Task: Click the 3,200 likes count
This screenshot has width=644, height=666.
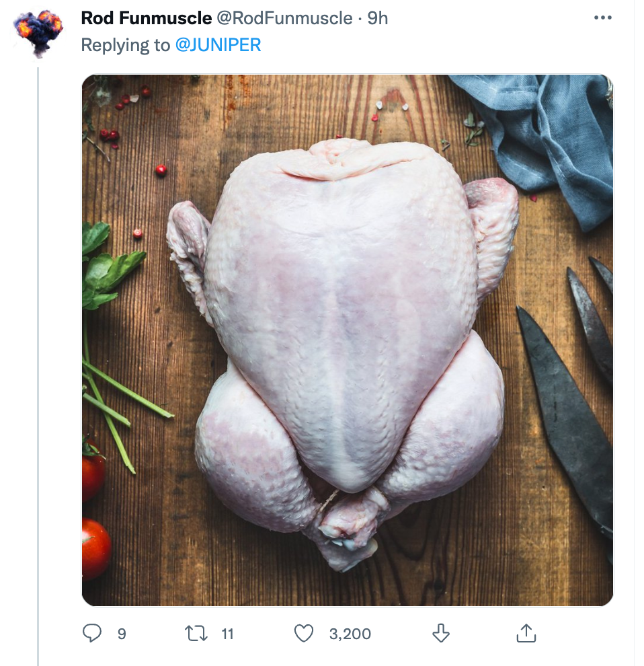Action: point(350,634)
